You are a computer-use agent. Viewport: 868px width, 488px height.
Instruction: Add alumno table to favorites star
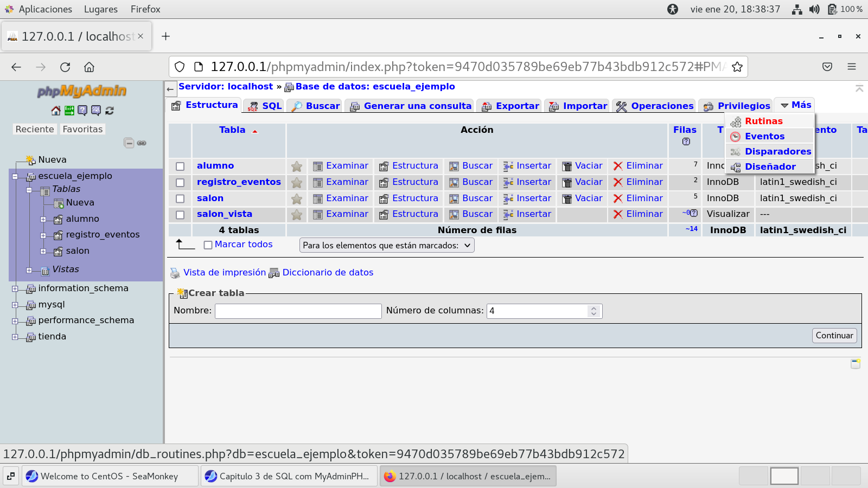pos(297,166)
